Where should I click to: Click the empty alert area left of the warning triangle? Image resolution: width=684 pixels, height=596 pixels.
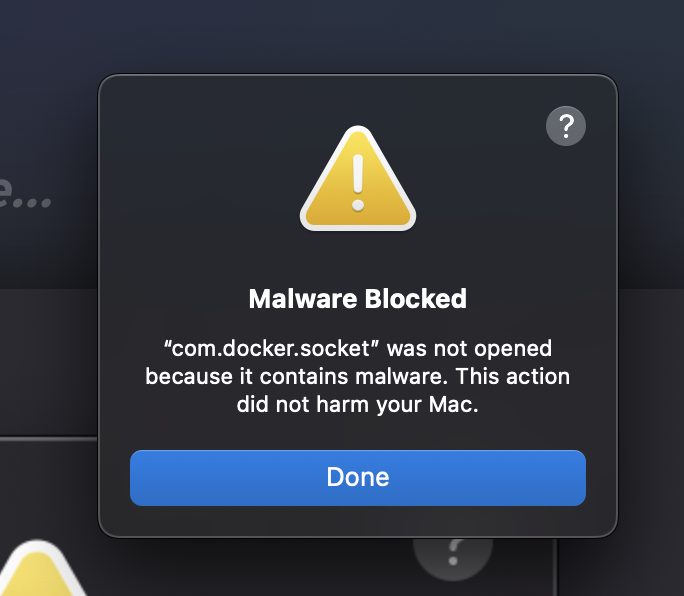[200, 180]
